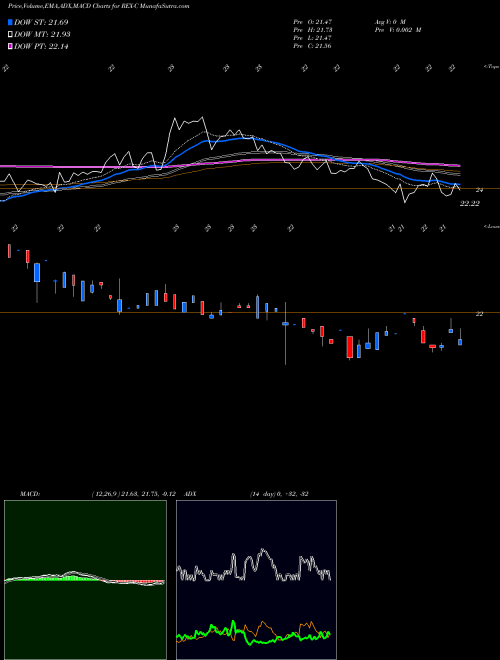Click the magenta DOW PT legend swatch
This screenshot has width=500, height=660.
[10, 46]
